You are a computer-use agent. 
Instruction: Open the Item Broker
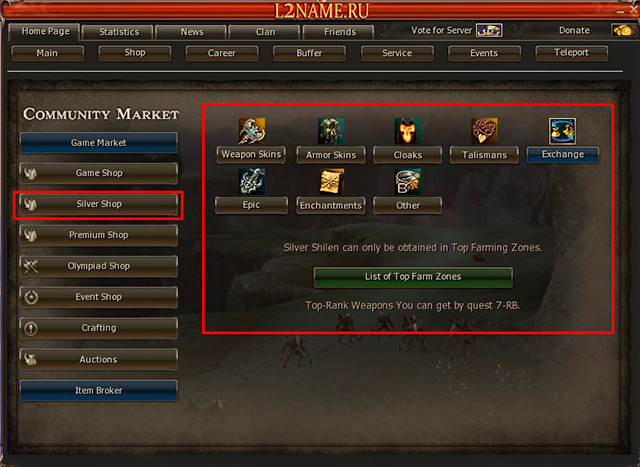[98, 391]
